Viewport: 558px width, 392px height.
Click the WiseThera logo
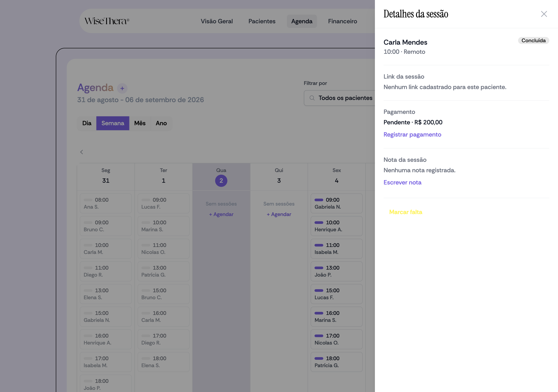(x=107, y=21)
